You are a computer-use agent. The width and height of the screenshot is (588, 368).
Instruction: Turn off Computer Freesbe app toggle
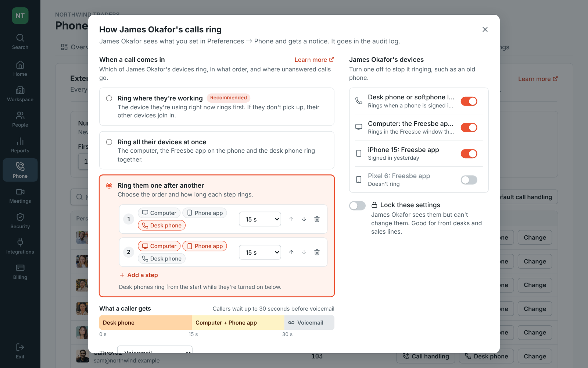point(469,127)
